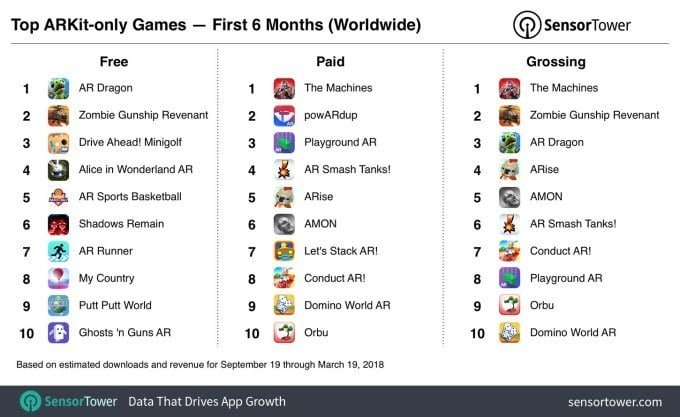Click the Drive Ahead! Minigolf title text
This screenshot has width=680, height=417.
tap(130, 142)
